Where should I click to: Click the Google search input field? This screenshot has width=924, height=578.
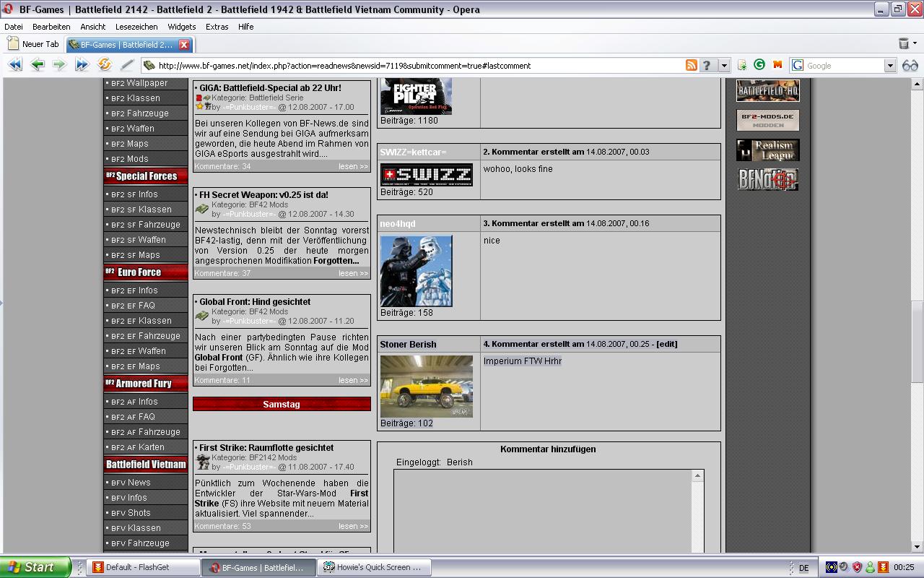click(843, 65)
